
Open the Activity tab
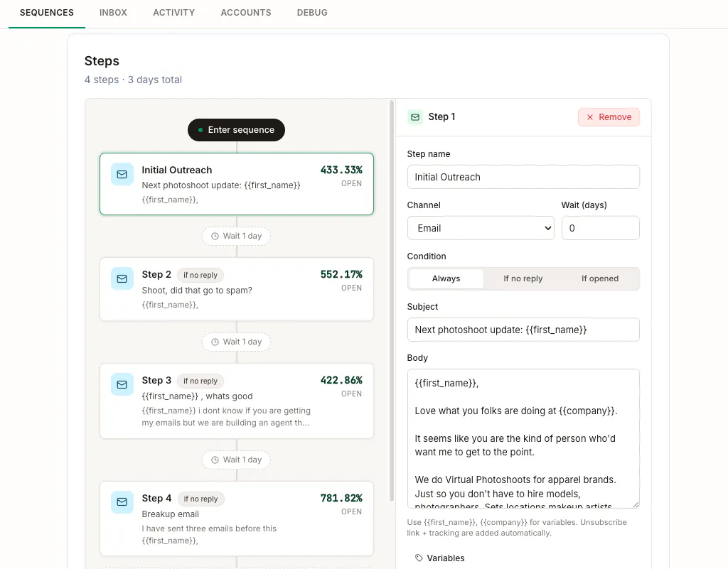(x=173, y=13)
